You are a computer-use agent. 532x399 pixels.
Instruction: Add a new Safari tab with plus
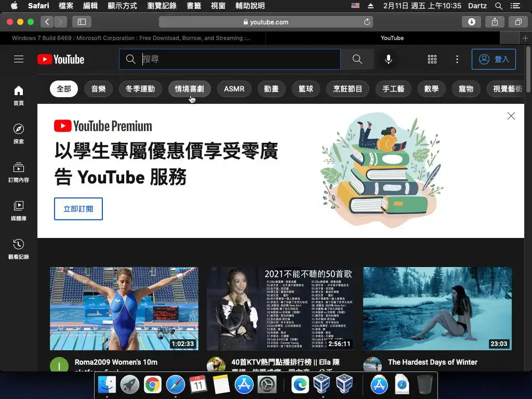click(x=525, y=38)
